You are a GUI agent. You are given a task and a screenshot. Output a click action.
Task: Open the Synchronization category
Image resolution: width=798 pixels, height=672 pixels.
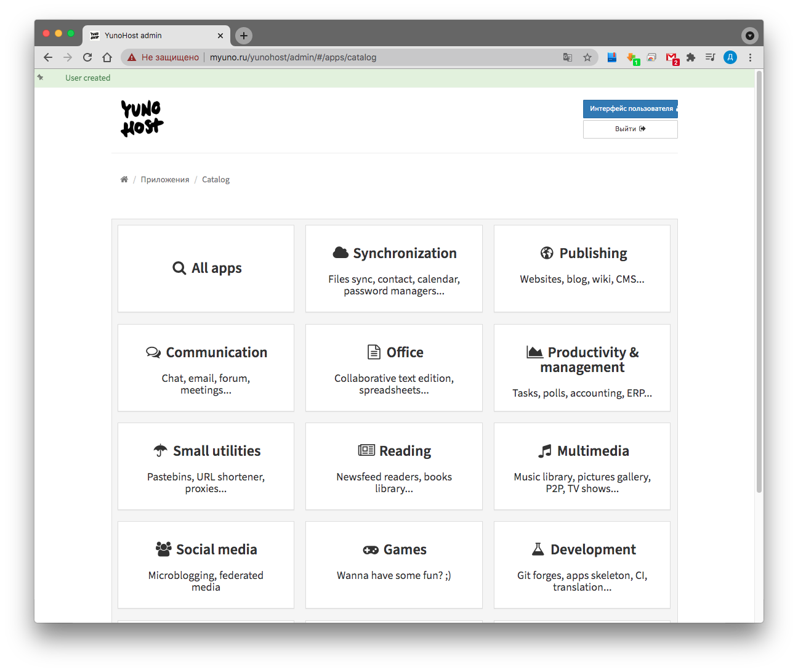(x=394, y=269)
